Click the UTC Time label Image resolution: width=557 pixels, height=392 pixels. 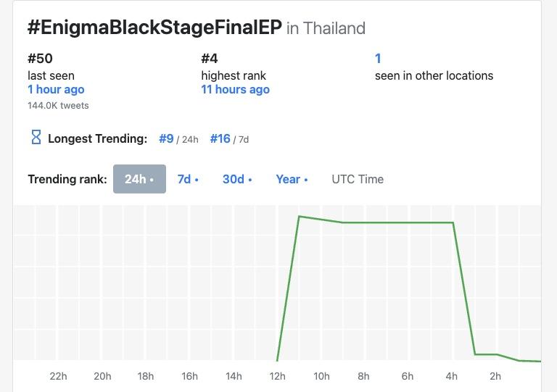point(358,179)
